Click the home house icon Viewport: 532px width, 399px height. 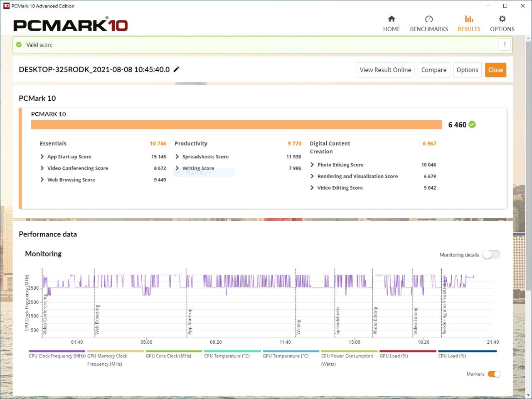(x=392, y=19)
